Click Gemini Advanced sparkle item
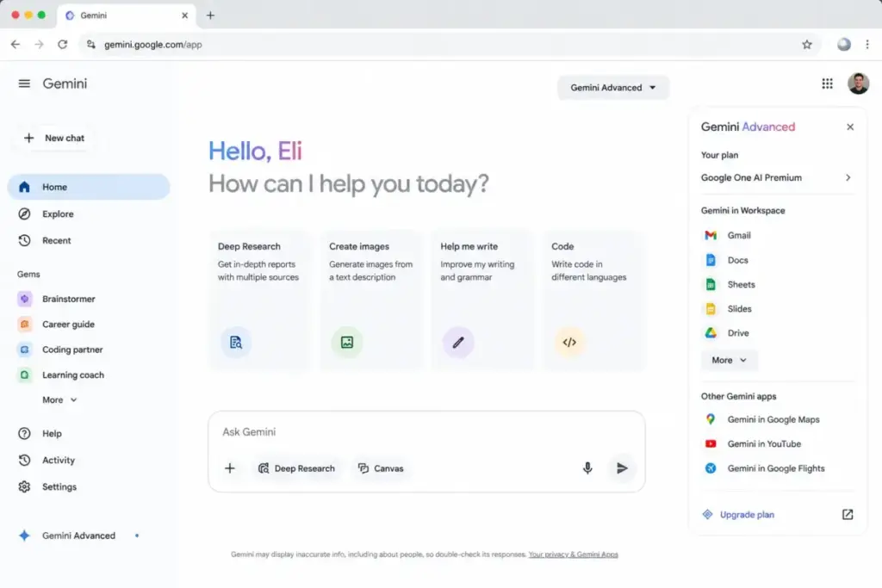882x588 pixels. pyautogui.click(x=78, y=536)
